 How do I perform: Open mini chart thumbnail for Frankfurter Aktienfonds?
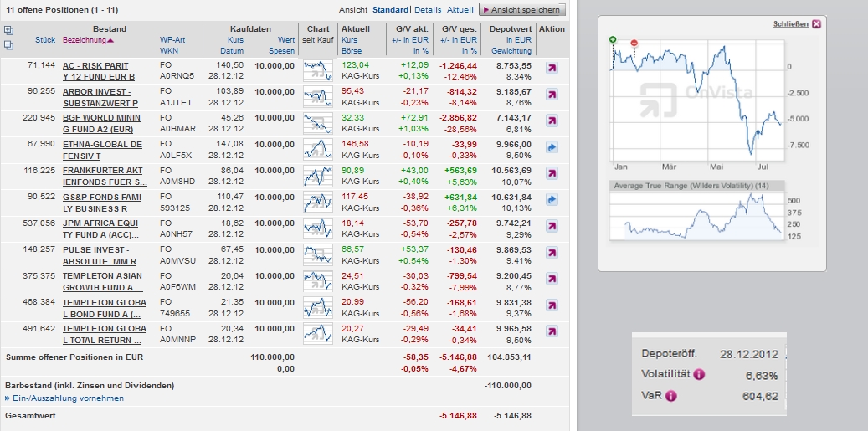pyautogui.click(x=317, y=174)
